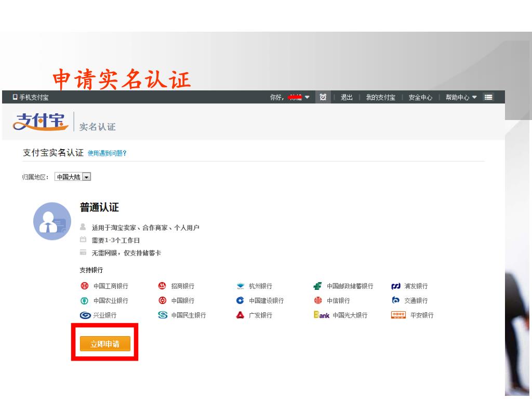Click the 实名认证 label next to logo

coord(97,127)
